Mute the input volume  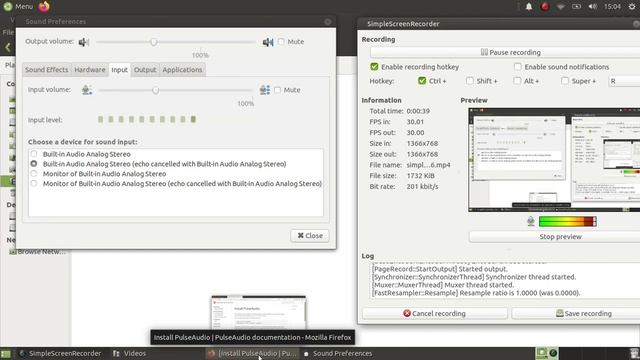coord(278,90)
